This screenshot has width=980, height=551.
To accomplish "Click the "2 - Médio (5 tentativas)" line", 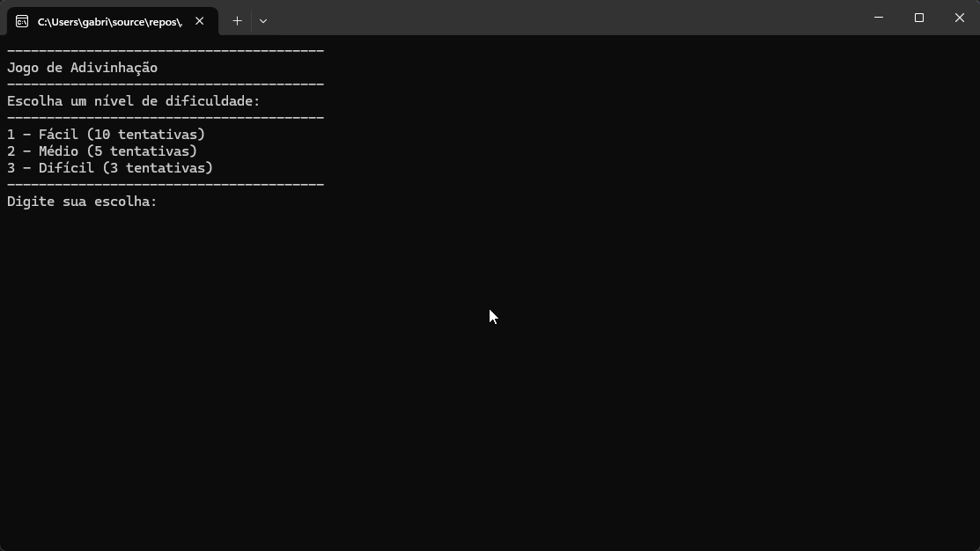I will click(x=102, y=151).
